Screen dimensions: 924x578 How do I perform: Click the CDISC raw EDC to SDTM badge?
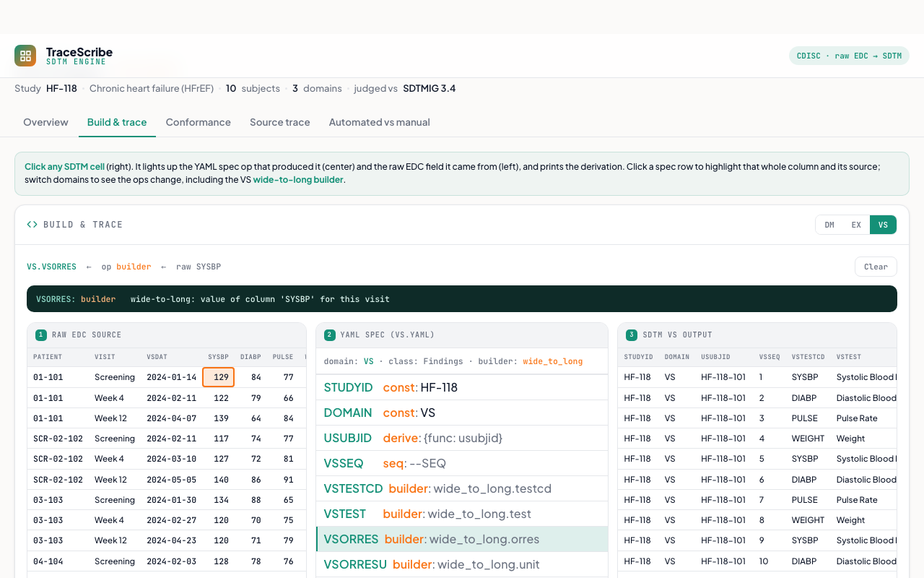click(x=849, y=56)
